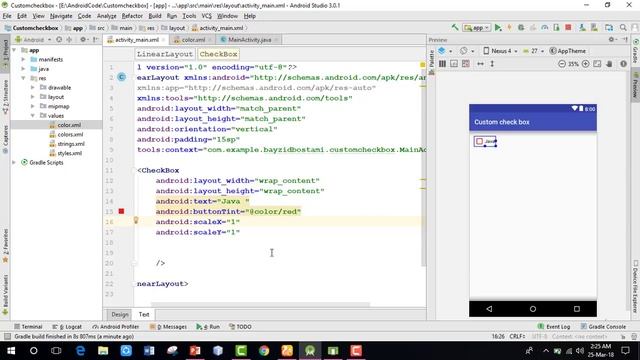Expand the manifests folder
The image size is (640, 360).
click(23, 59)
